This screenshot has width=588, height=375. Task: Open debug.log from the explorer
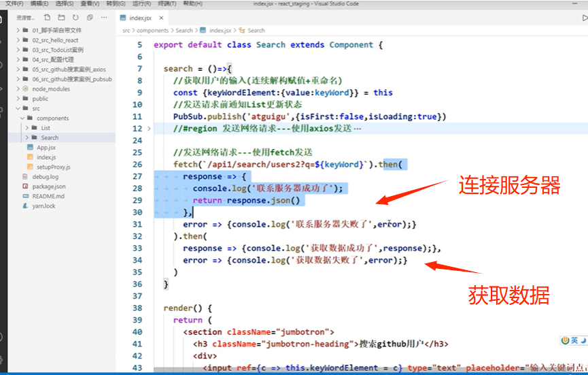(x=46, y=176)
